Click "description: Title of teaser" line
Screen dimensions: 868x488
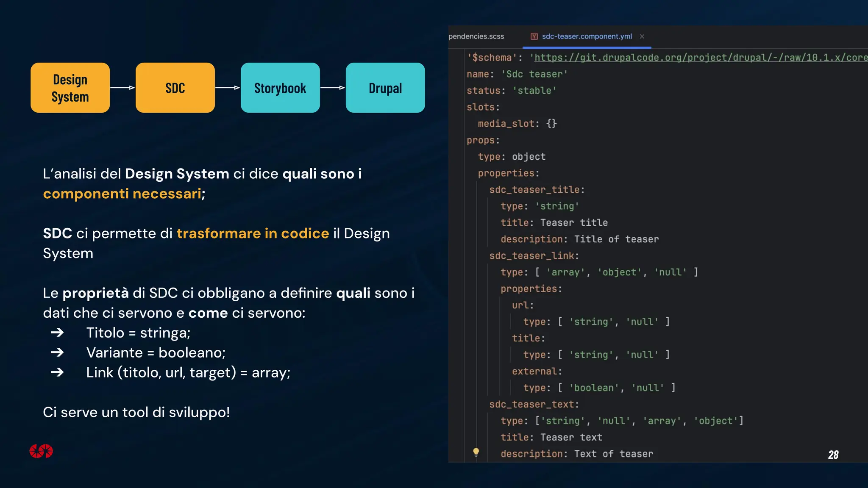pos(580,239)
